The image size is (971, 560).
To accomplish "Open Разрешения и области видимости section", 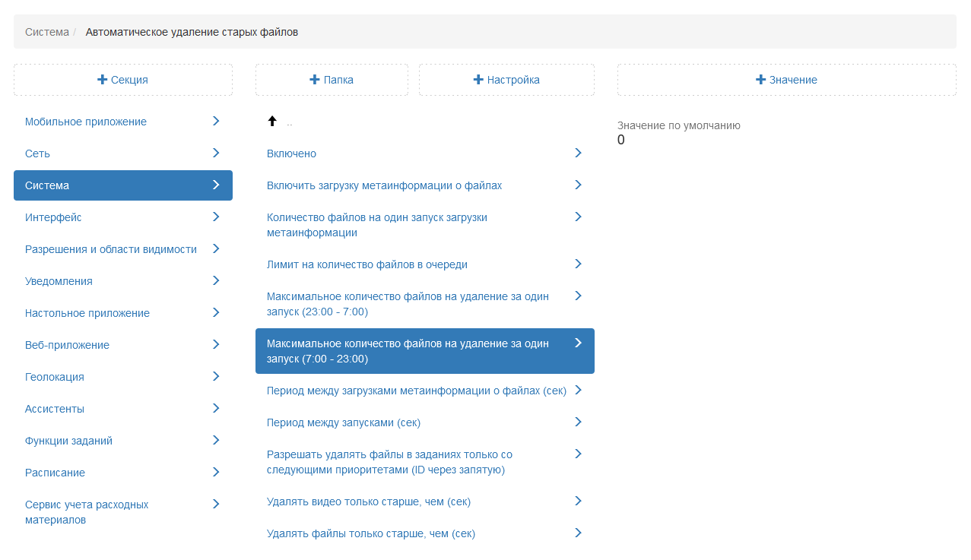I will 111,249.
